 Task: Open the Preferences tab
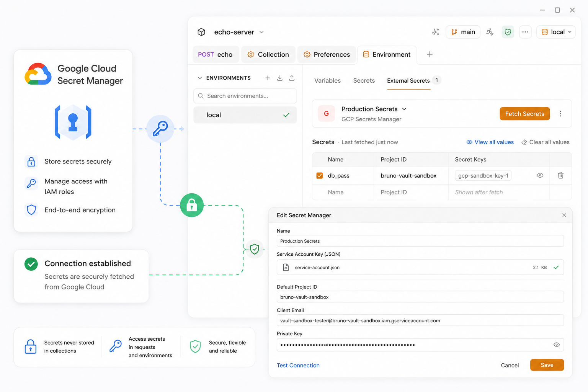[x=327, y=54]
